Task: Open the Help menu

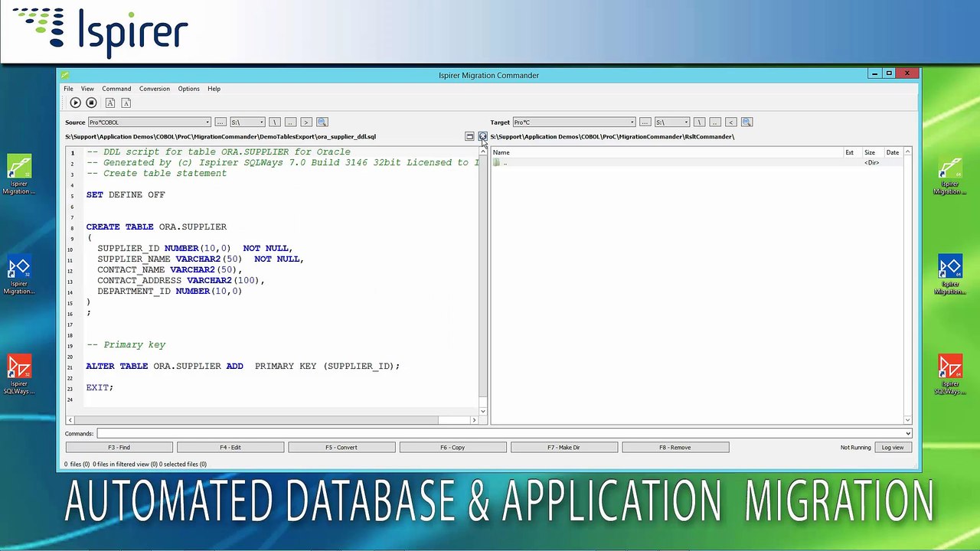Action: (x=214, y=89)
